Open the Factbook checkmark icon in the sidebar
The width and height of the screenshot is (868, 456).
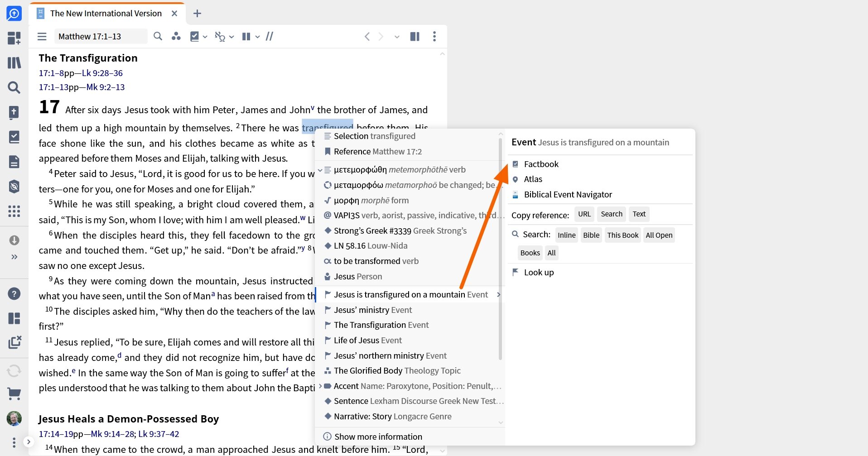pyautogui.click(x=14, y=137)
